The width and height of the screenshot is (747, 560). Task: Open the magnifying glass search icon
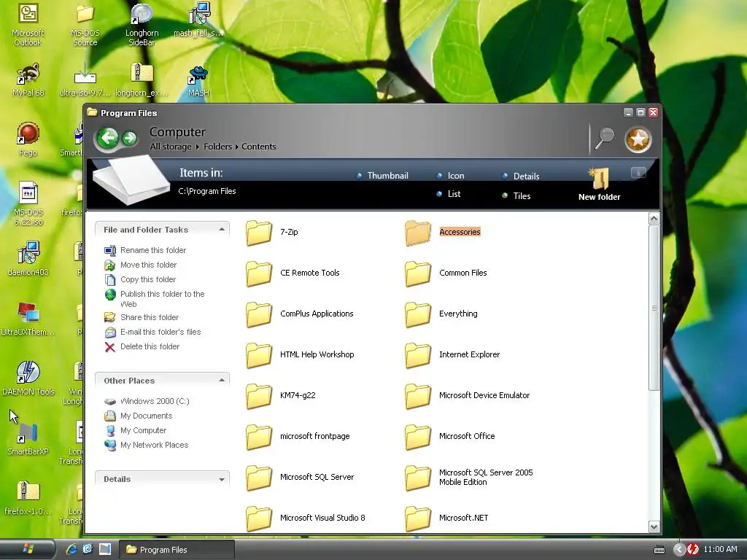point(605,139)
